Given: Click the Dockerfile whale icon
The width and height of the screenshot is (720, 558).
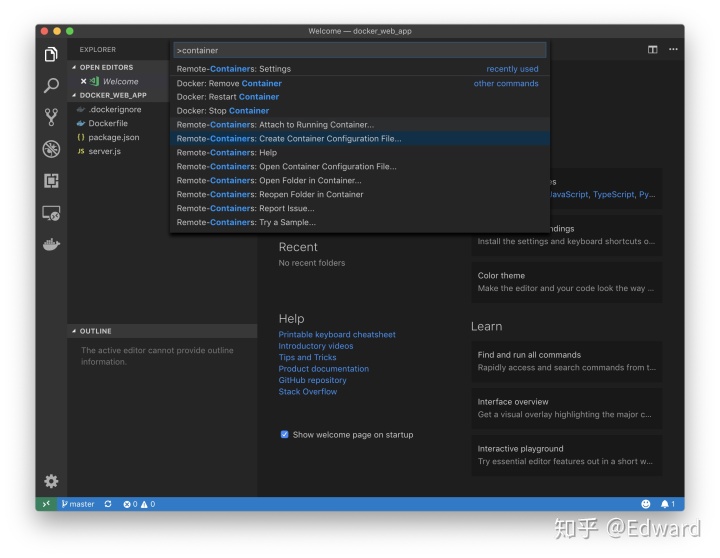Looking at the screenshot, I should point(81,123).
